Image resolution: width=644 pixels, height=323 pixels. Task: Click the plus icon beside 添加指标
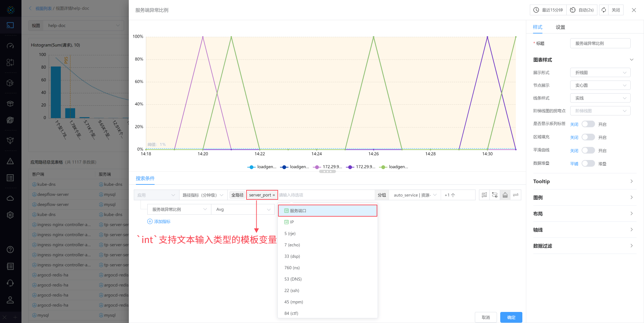(x=150, y=222)
